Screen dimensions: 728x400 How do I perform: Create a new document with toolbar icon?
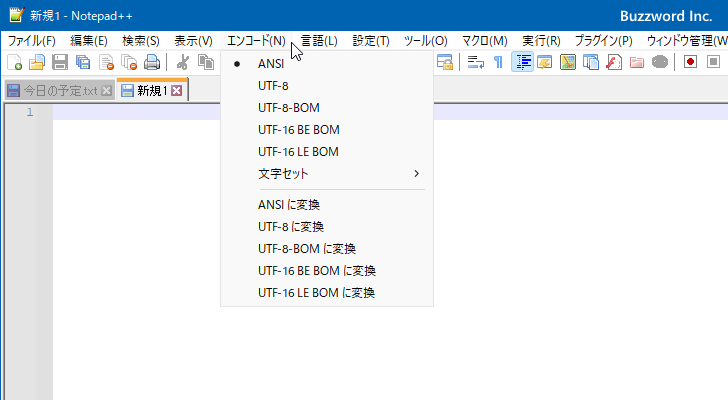[14, 62]
